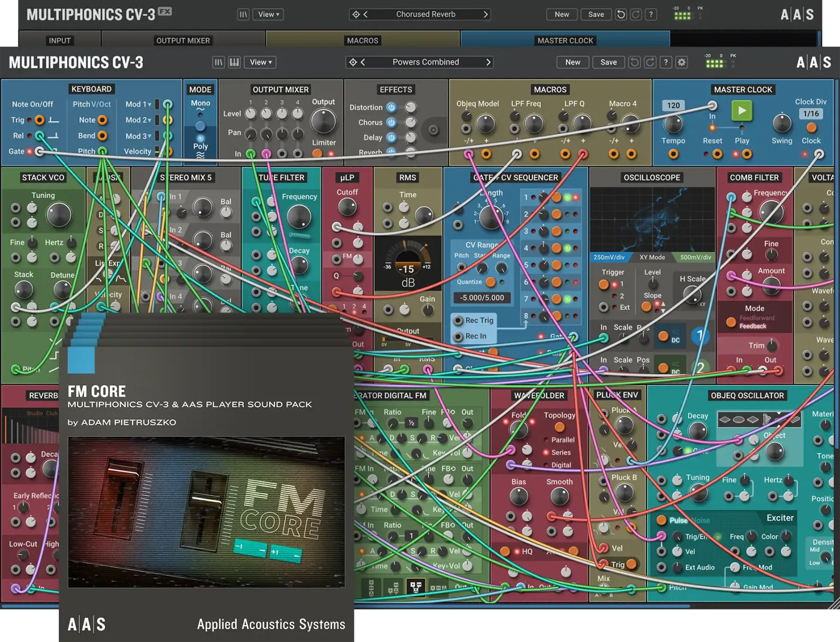The height and width of the screenshot is (642, 840).
Task: Go to next preset after Powers Combined
Action: 488,62
